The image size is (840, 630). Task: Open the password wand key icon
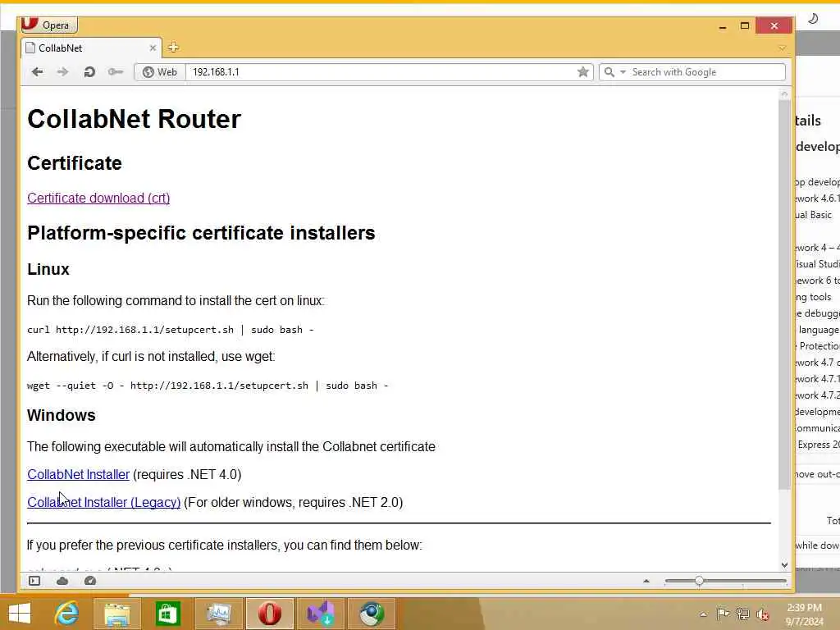click(115, 72)
